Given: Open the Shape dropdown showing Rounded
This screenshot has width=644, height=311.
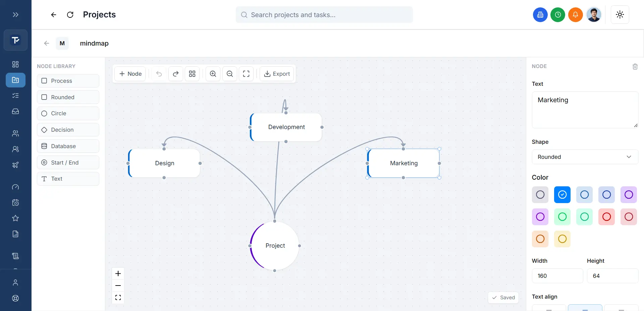Looking at the screenshot, I should click(585, 157).
